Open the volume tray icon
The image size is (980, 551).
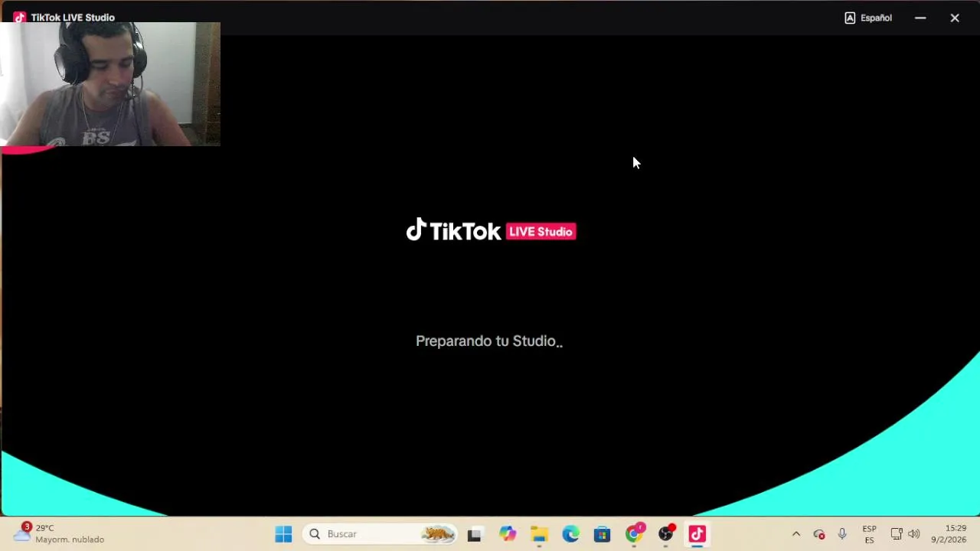click(x=914, y=534)
